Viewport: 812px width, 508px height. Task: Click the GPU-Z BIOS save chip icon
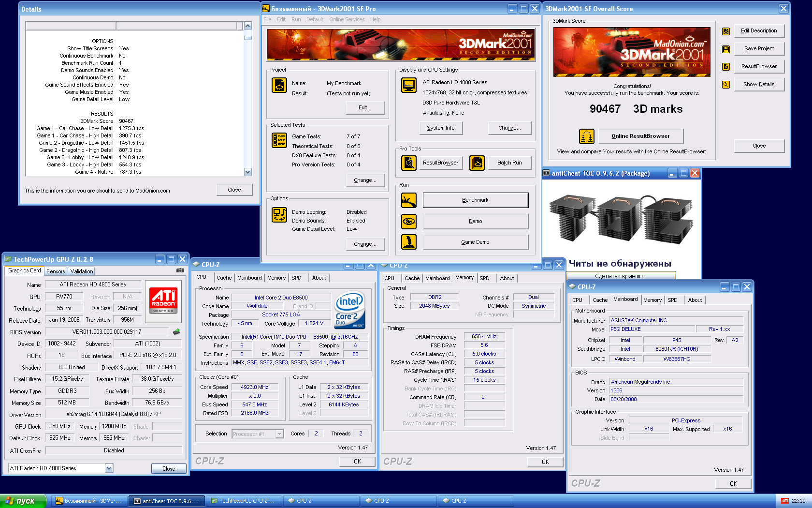[176, 332]
